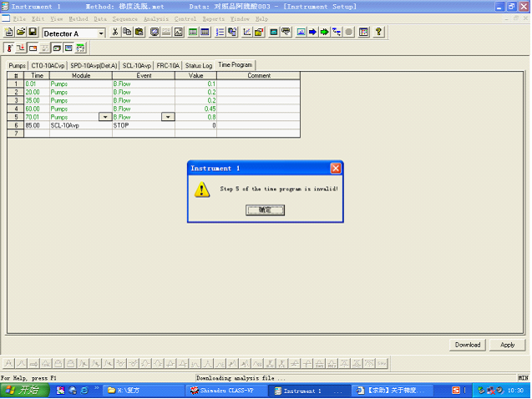Click the Comment column header
This screenshot has width=532, height=399.
coord(259,76)
